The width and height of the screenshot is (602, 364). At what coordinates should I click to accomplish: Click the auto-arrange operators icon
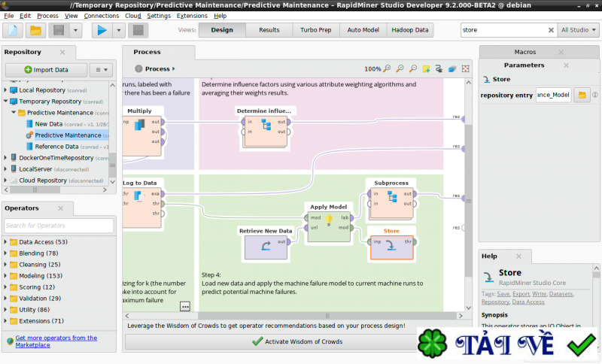point(439,68)
